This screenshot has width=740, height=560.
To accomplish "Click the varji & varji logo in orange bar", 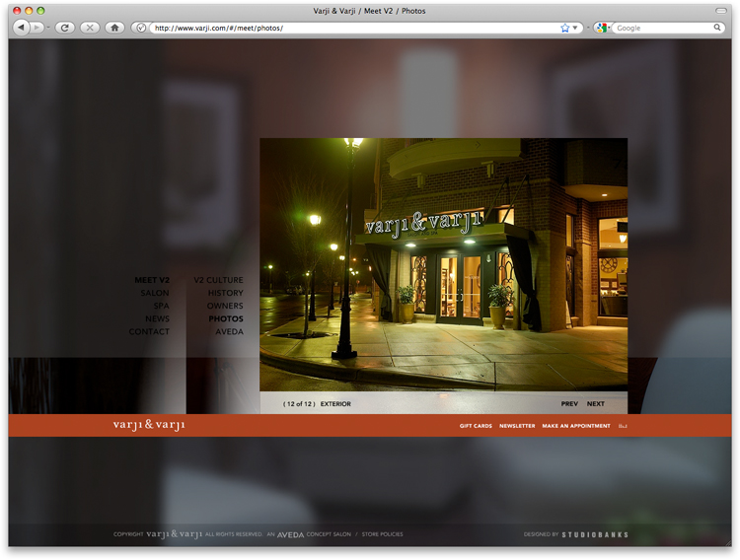I will click(149, 425).
